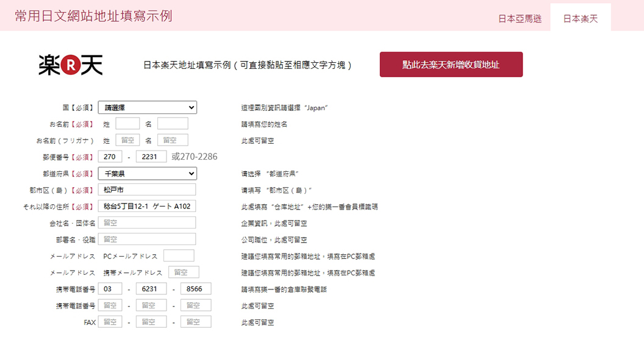Switch to the 日本亞馬遜 tab
The image size is (644, 337).
[x=520, y=18]
